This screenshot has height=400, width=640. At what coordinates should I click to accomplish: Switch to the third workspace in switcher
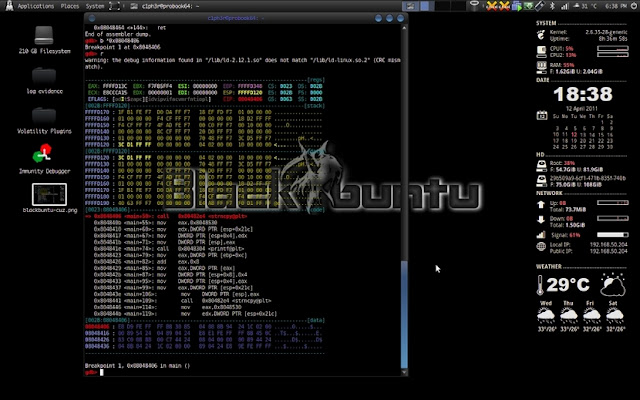458,6
